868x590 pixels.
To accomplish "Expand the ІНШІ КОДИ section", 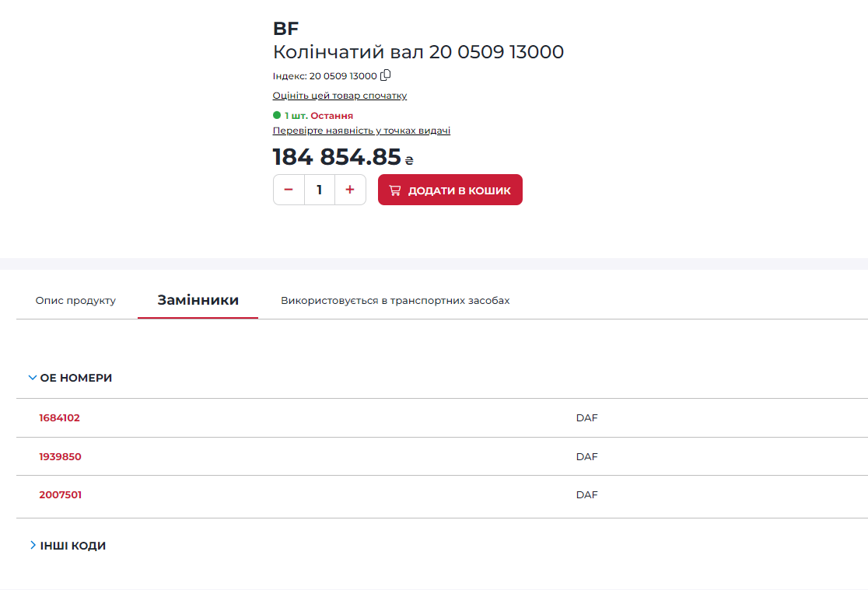I will pyautogui.click(x=68, y=545).
